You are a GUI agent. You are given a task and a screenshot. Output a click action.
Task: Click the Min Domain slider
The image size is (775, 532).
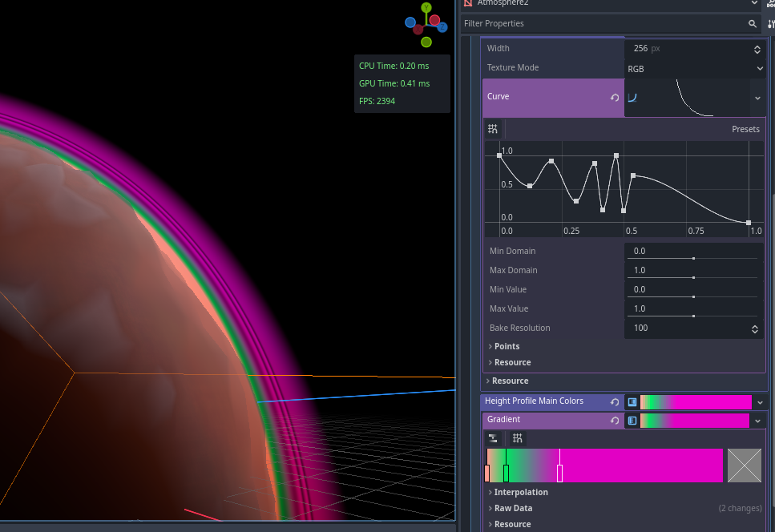coord(692,258)
